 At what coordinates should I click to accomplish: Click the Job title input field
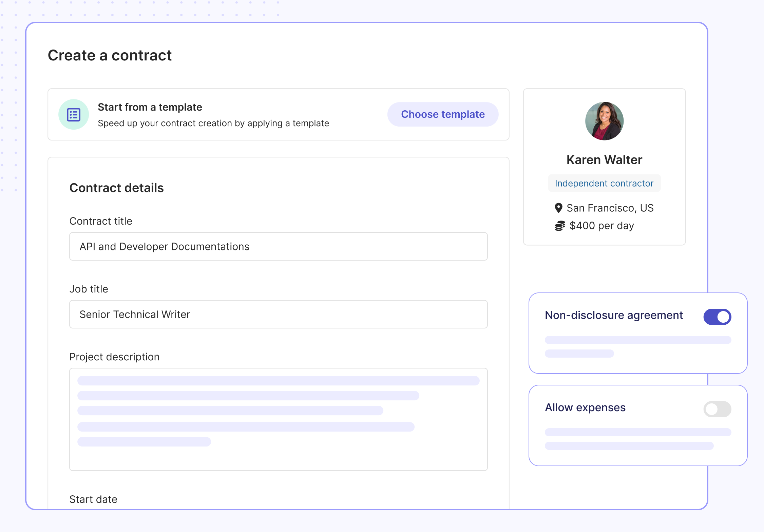coord(278,315)
